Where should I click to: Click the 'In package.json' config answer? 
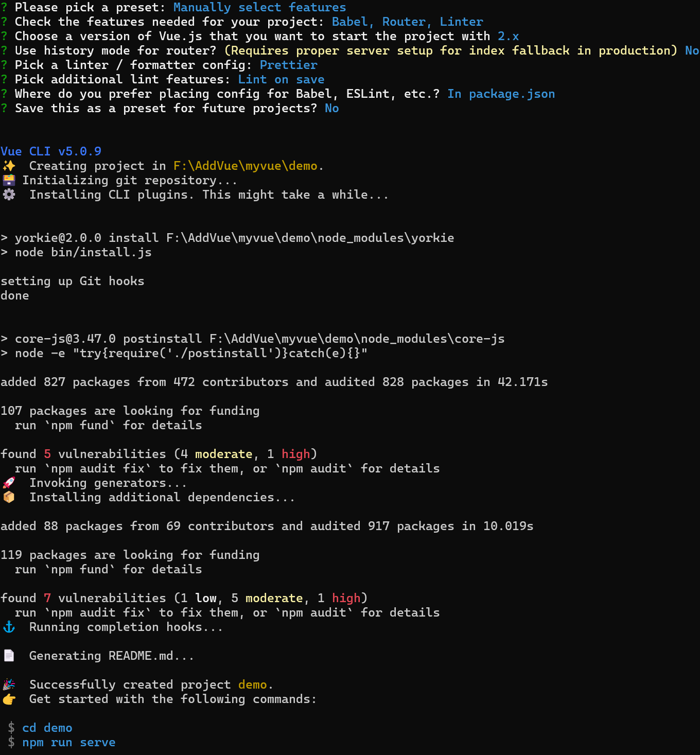pyautogui.click(x=501, y=94)
